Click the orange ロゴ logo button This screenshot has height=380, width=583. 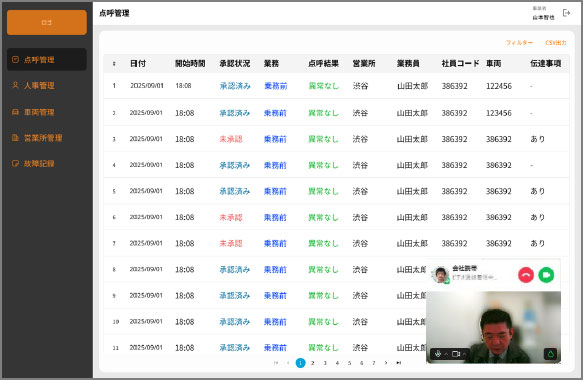(x=47, y=23)
